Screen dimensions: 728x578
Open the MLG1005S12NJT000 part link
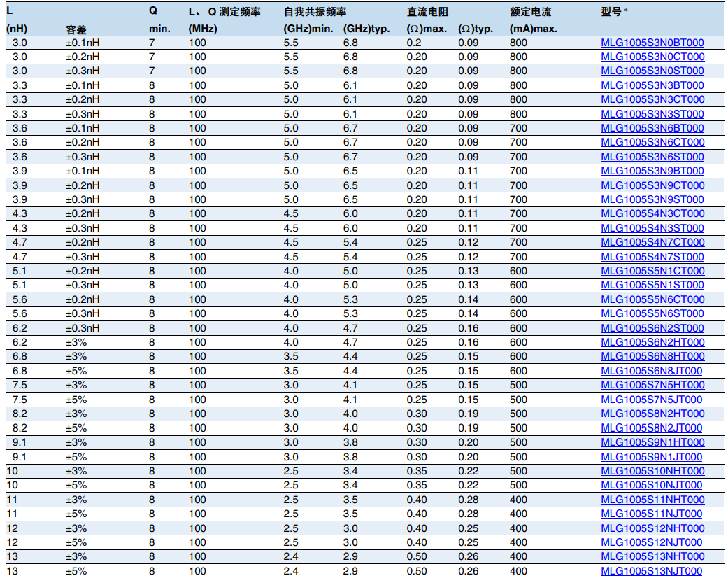click(x=651, y=542)
